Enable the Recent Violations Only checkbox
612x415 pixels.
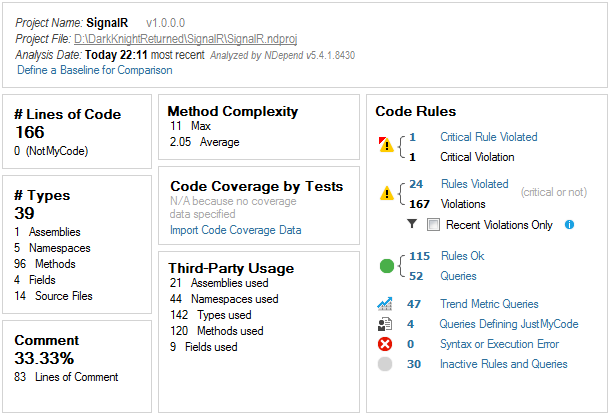[x=433, y=225]
